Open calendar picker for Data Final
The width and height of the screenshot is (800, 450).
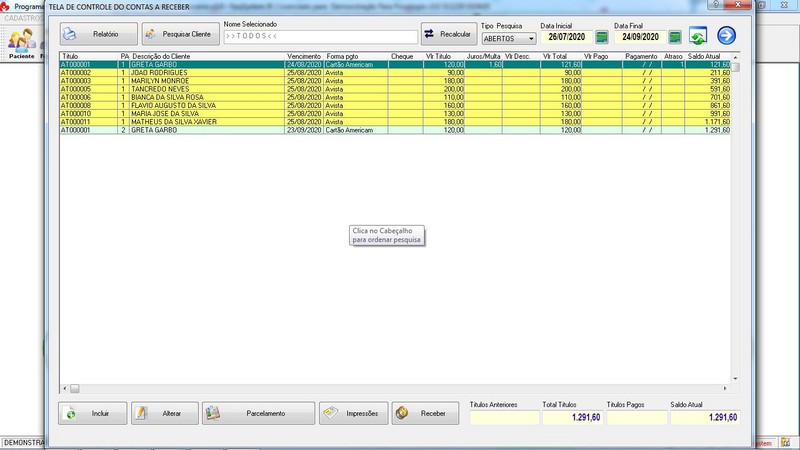[x=675, y=37]
